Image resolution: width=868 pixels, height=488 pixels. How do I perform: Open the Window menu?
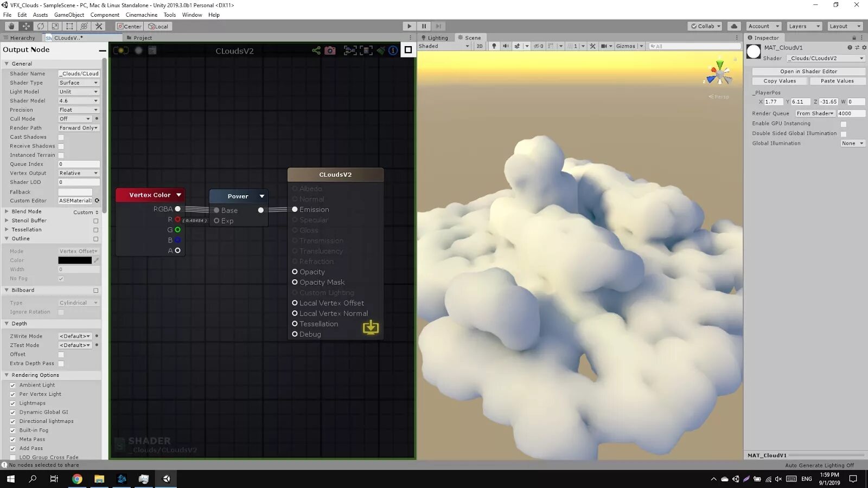pyautogui.click(x=192, y=15)
